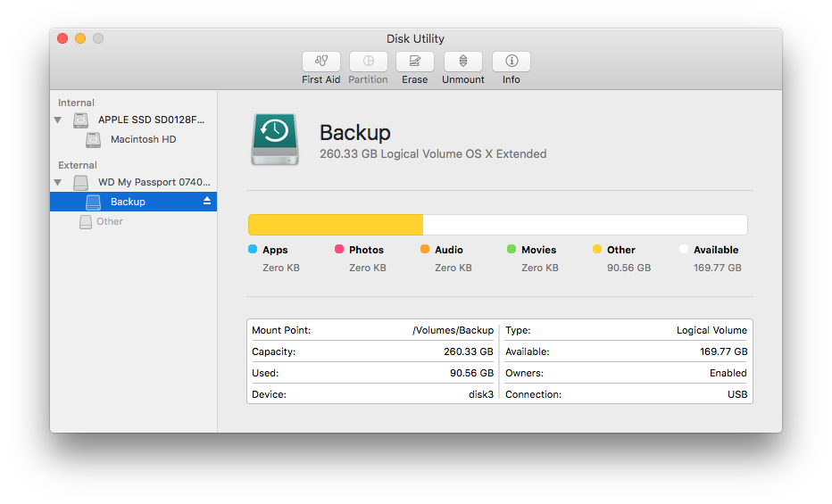Click the blue Apps color dot

coord(253,249)
